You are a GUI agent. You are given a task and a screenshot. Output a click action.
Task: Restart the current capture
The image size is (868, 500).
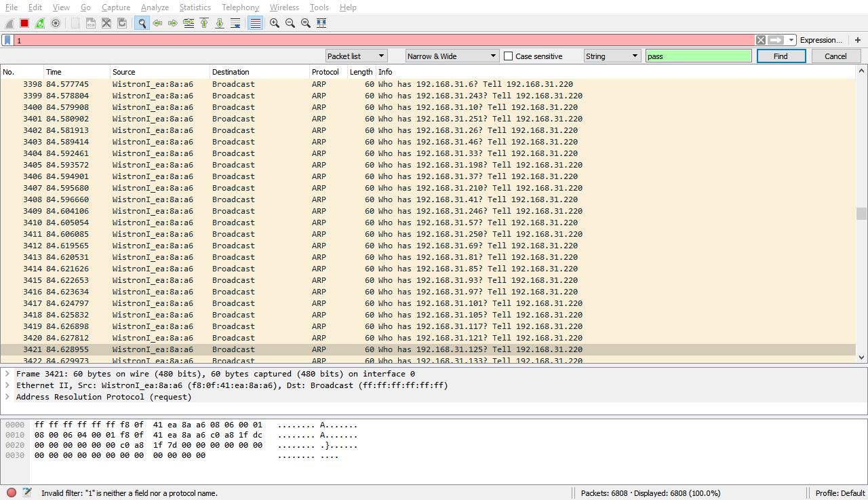click(x=40, y=23)
